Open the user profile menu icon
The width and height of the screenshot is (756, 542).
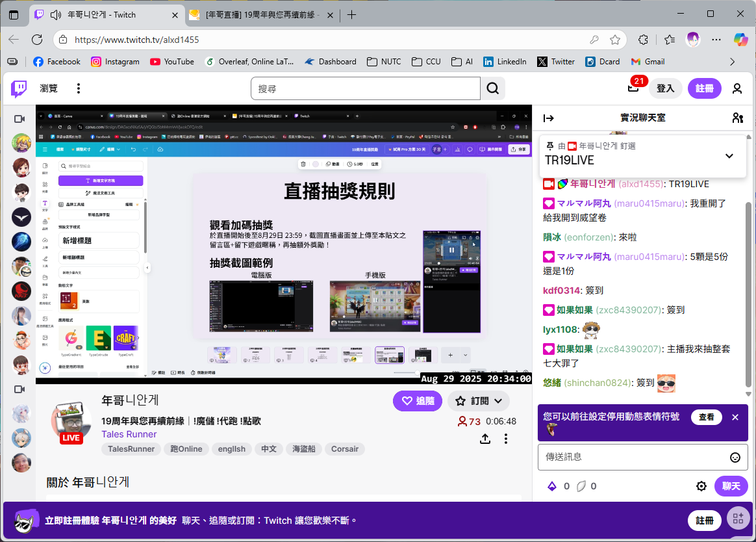[x=737, y=88]
